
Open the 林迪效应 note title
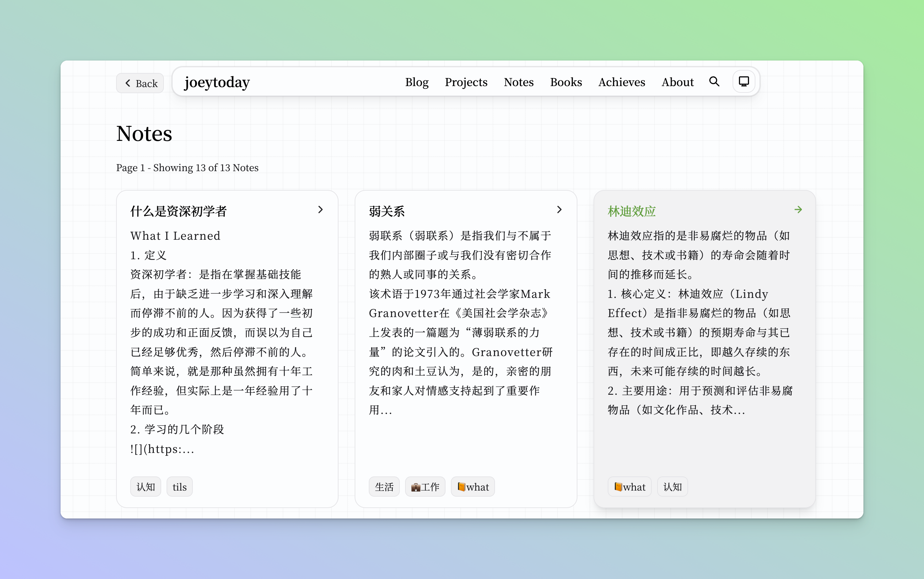tap(632, 211)
